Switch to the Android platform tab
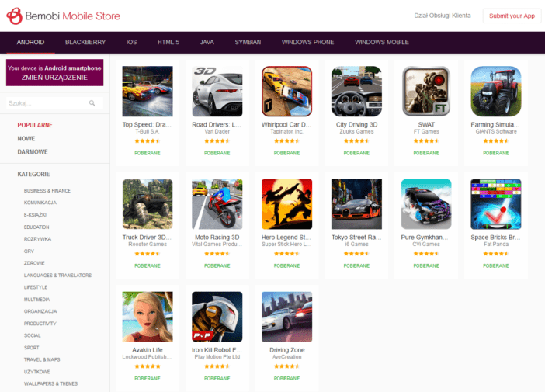The width and height of the screenshot is (545, 392). click(30, 43)
